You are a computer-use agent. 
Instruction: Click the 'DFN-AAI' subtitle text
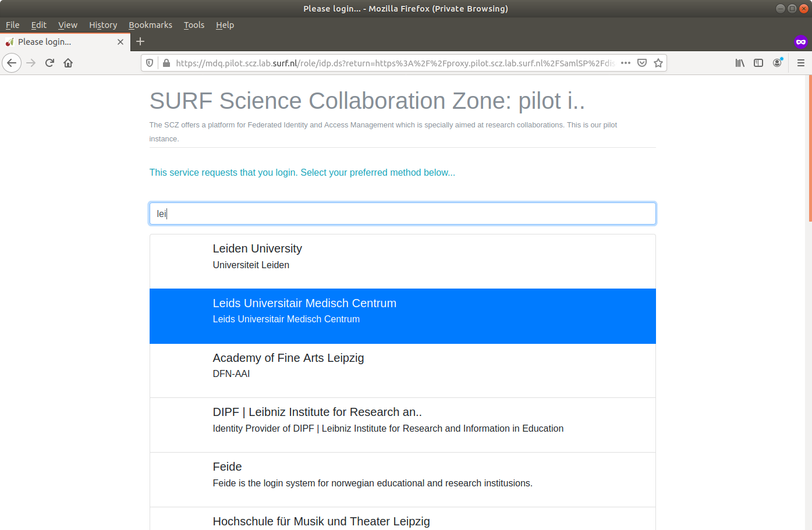coord(231,374)
